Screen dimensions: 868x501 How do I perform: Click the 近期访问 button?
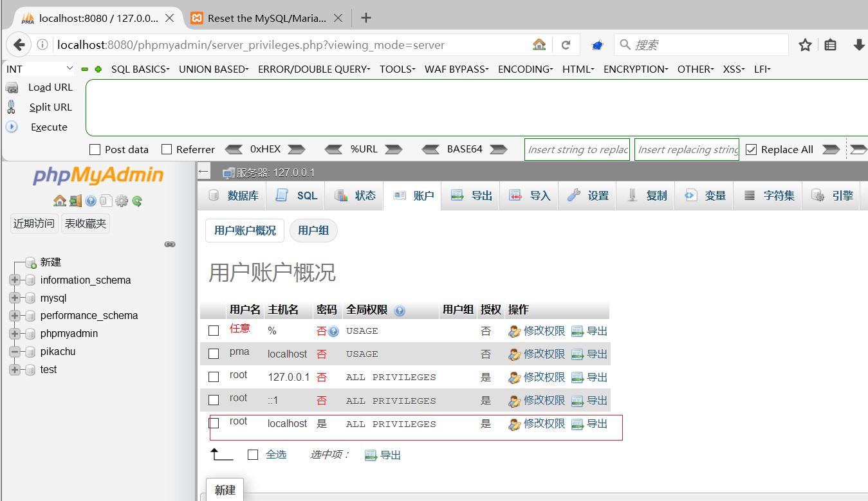click(x=34, y=223)
